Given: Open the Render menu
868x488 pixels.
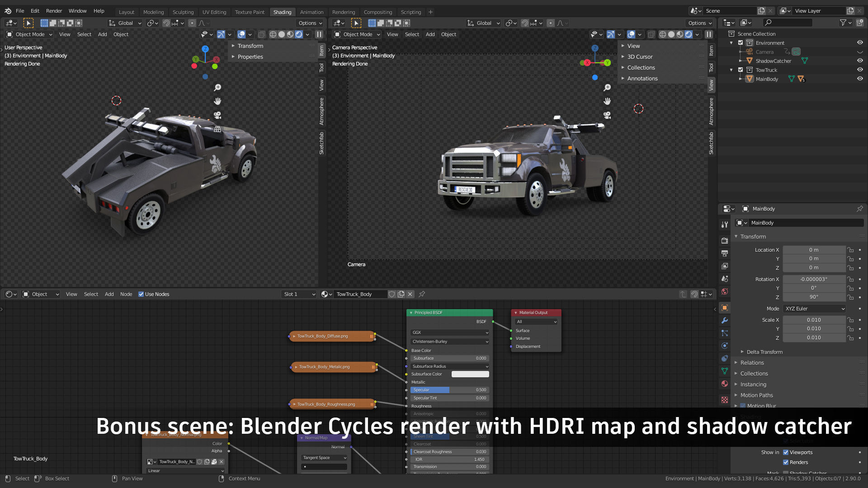Looking at the screenshot, I should [x=54, y=11].
